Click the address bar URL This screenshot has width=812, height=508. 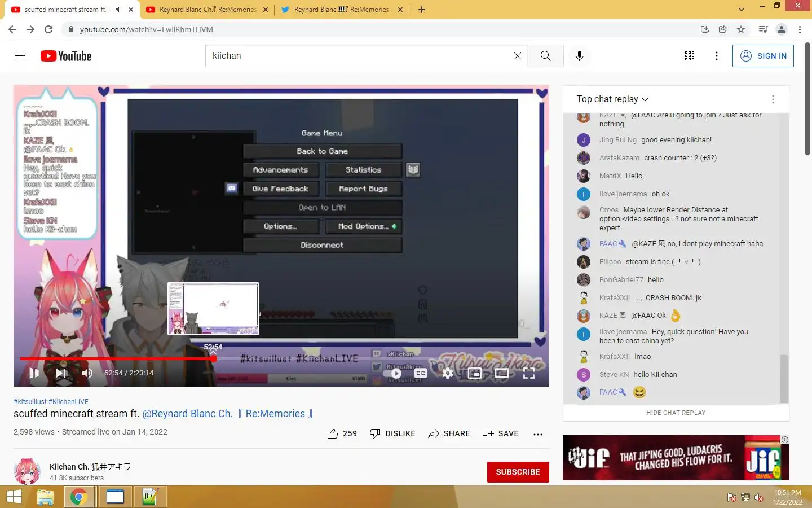pyautogui.click(x=147, y=29)
